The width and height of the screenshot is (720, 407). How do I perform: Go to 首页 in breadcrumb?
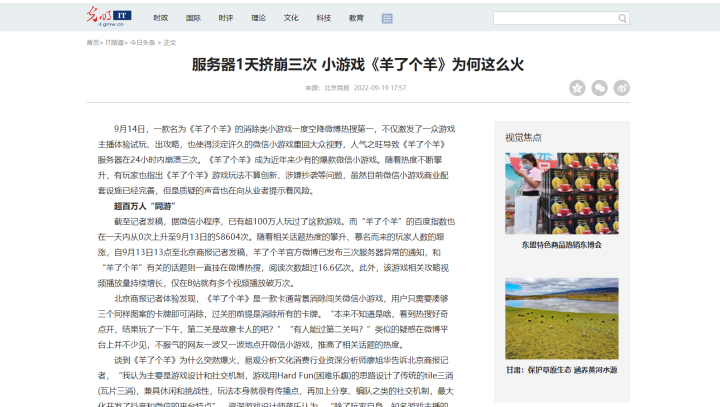[x=93, y=43]
